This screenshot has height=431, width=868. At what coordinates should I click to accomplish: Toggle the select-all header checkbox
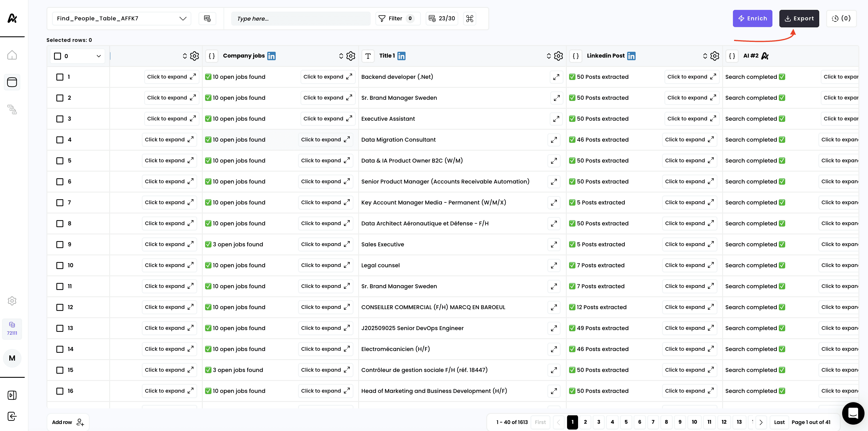click(x=58, y=56)
